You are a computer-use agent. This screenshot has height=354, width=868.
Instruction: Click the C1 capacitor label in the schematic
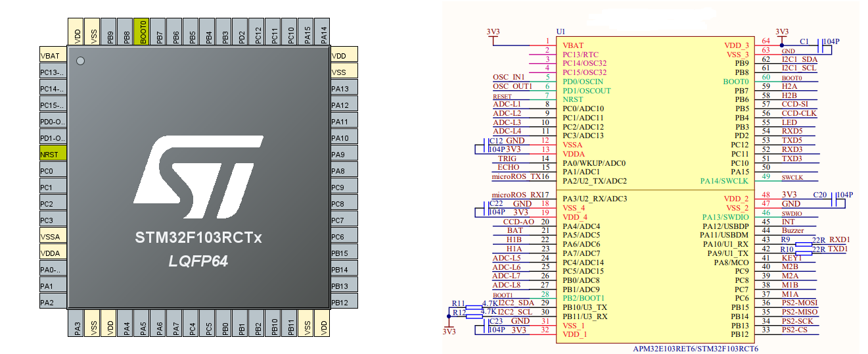point(804,41)
